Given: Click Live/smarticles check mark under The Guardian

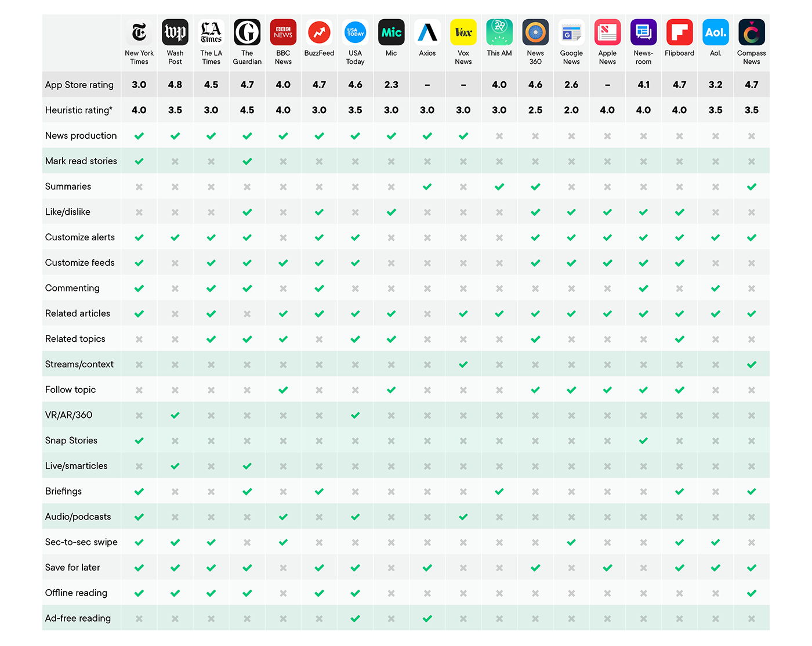Looking at the screenshot, I should point(247,466).
